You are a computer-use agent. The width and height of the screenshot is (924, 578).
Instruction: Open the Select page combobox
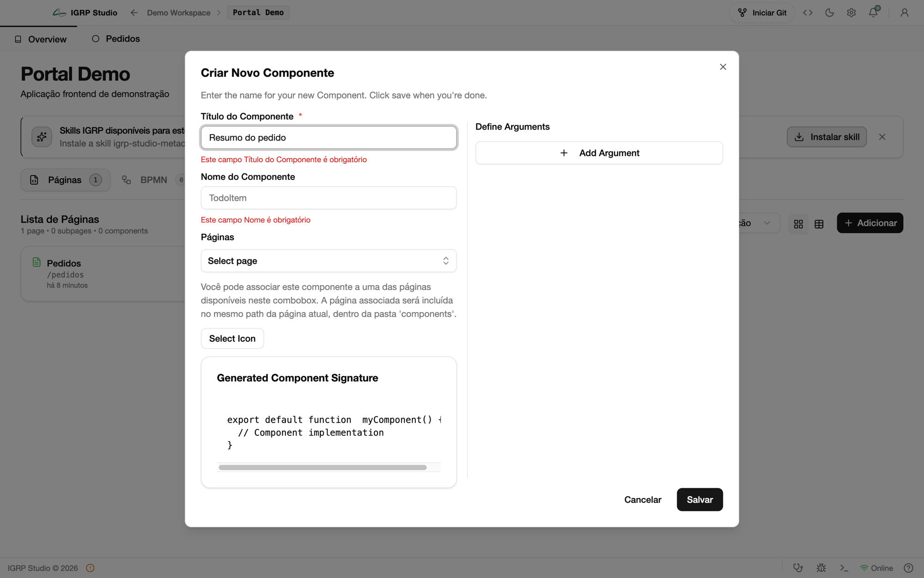[329, 261]
